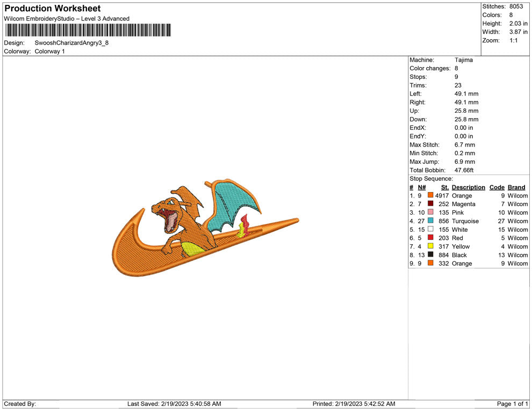The width and height of the screenshot is (532, 409).
Task: Select the White thread color swatch
Action: pos(430,230)
